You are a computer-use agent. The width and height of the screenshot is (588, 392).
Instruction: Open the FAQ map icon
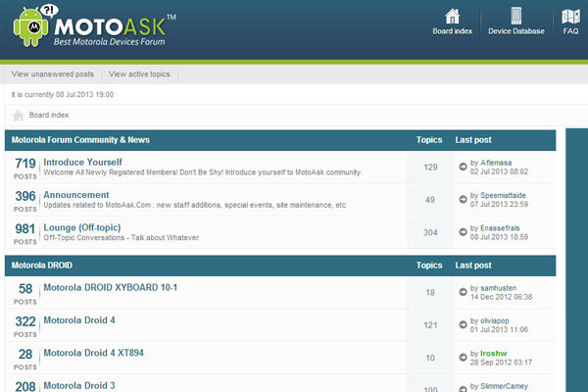pos(570,17)
